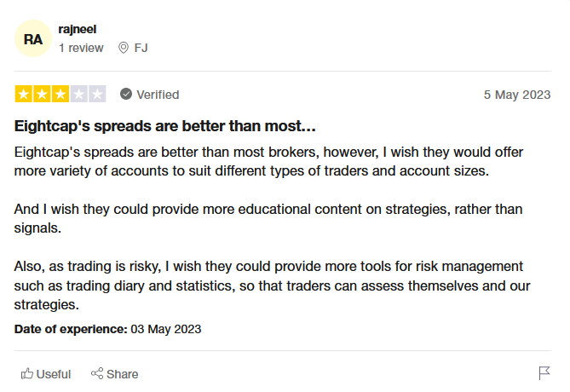Image resolution: width=570 pixels, height=392 pixels.
Task: Click the thumbs-up Useful icon
Action: (x=27, y=373)
